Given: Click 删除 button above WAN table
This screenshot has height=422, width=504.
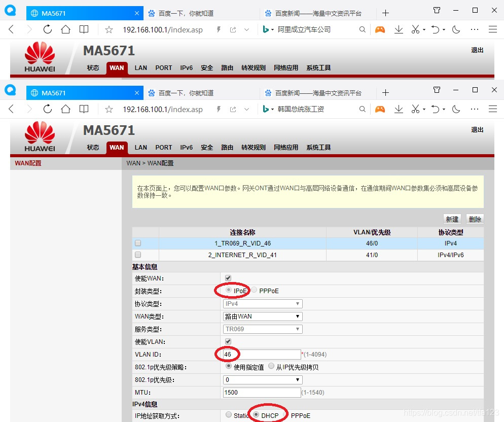Looking at the screenshot, I should click(x=475, y=219).
